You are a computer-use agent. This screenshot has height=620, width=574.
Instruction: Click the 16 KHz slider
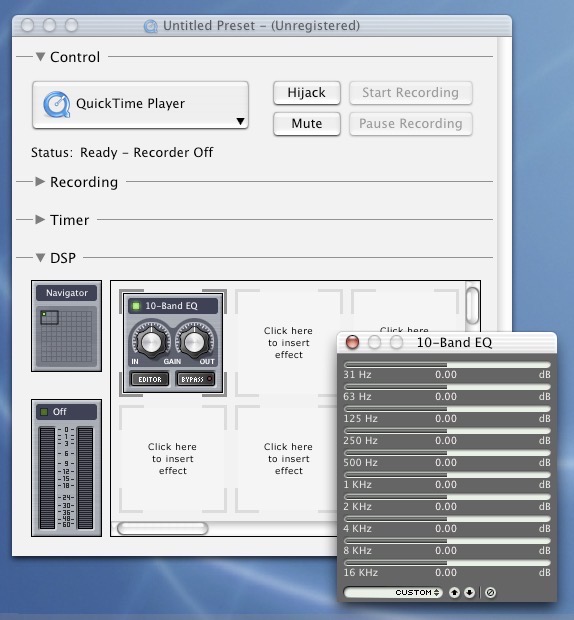click(447, 563)
